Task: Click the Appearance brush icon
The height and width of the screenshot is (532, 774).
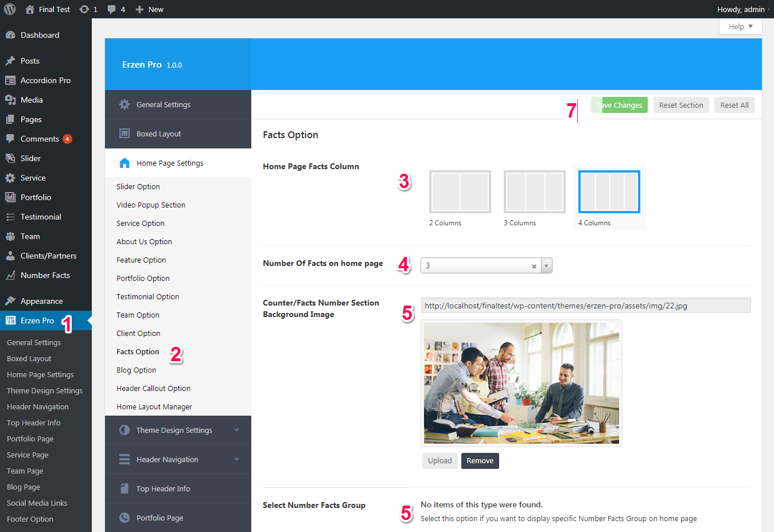Action: 10,301
